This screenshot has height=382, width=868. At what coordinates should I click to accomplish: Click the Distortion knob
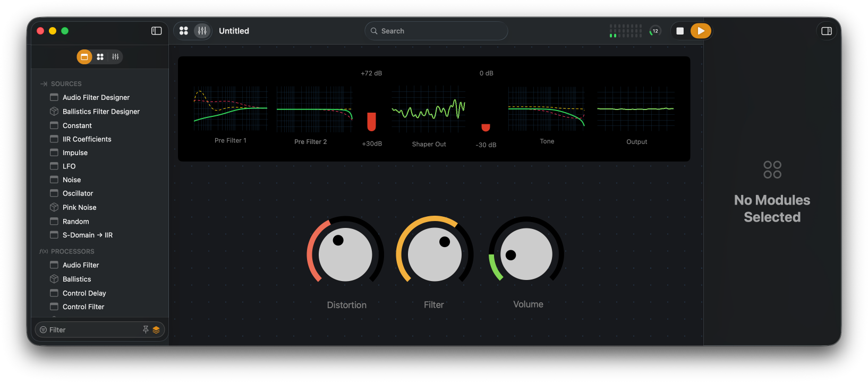coord(345,254)
